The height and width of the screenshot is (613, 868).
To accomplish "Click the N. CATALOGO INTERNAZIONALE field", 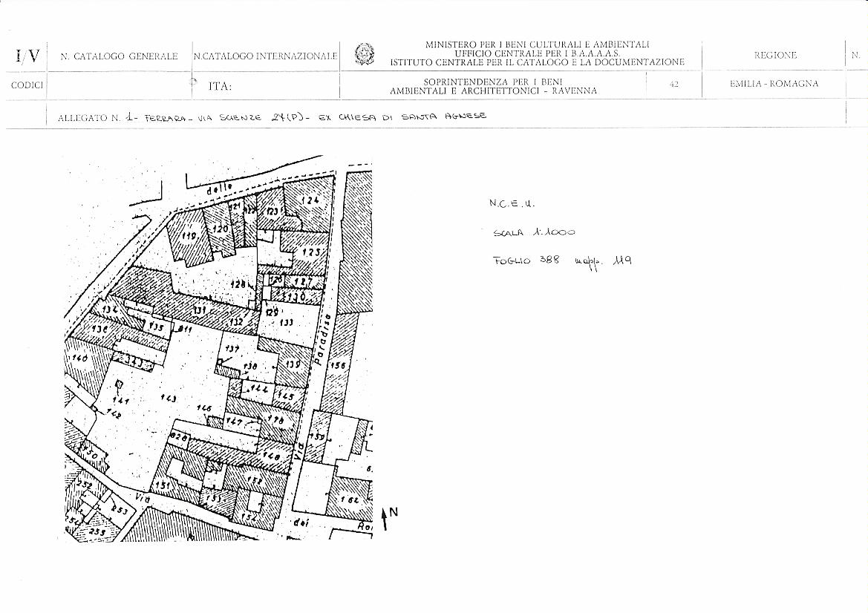I will 265,56.
